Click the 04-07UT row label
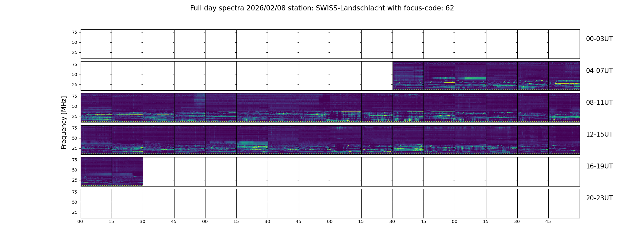644x245 pixels. coord(599,71)
